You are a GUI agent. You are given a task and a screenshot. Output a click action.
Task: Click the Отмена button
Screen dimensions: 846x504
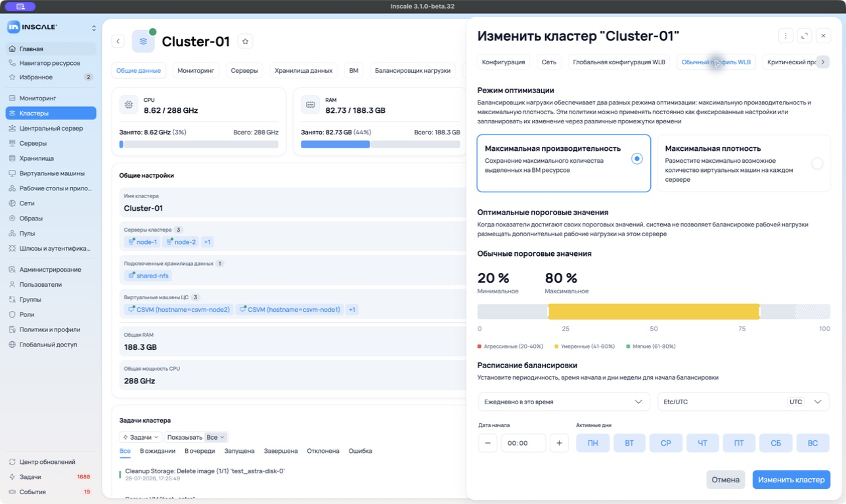pos(726,480)
